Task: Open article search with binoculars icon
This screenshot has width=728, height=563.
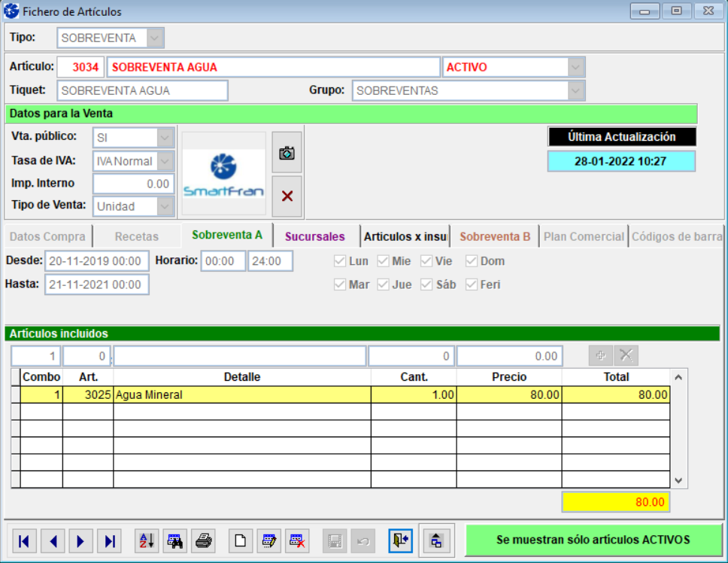Action: click(x=175, y=540)
